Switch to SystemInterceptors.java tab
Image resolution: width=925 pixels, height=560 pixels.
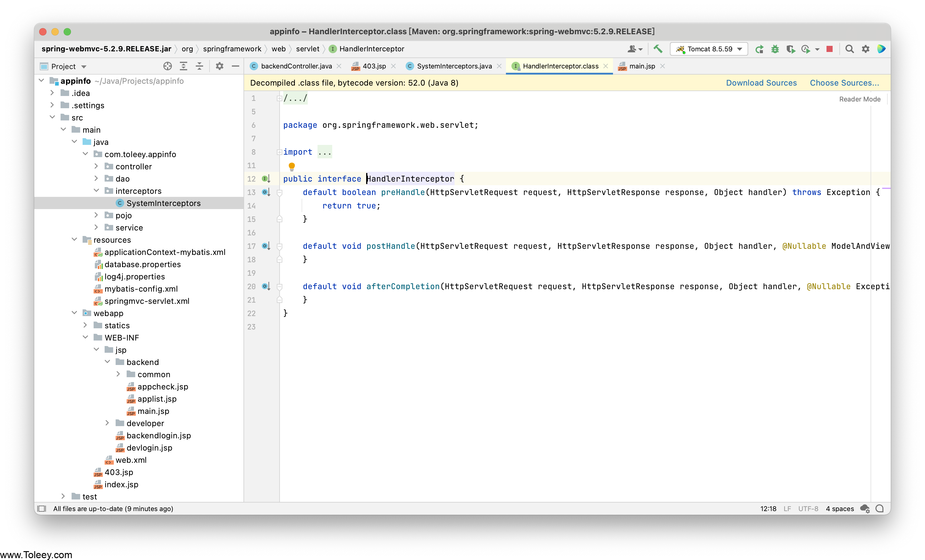click(x=454, y=66)
